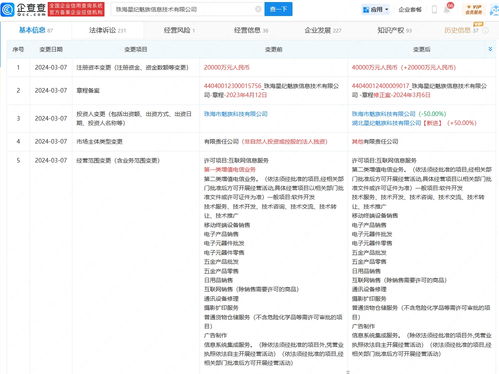Click the 市场主体类型变更 item in row 4
Image resolution: width=499 pixels, height=374 pixels.
99,142
